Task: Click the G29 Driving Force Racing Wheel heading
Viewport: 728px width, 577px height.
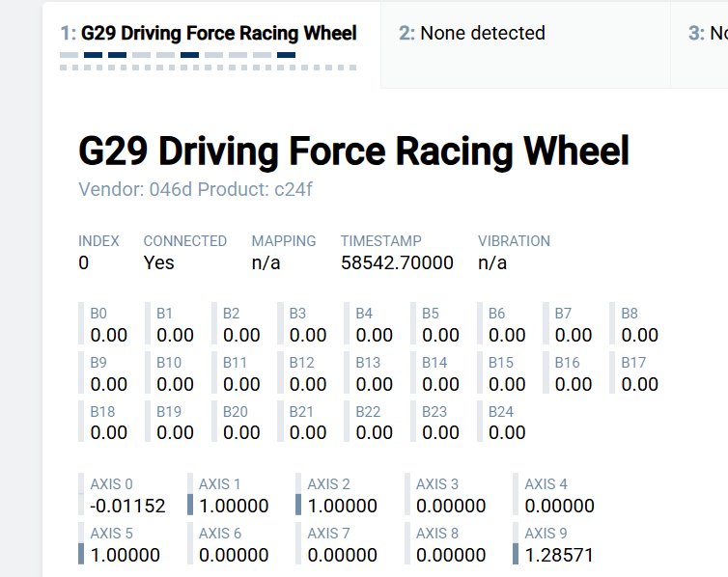Action: [353, 151]
